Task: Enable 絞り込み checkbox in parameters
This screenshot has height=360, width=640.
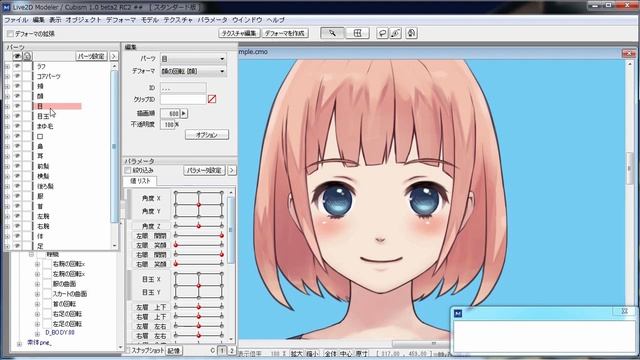Action: (x=128, y=170)
